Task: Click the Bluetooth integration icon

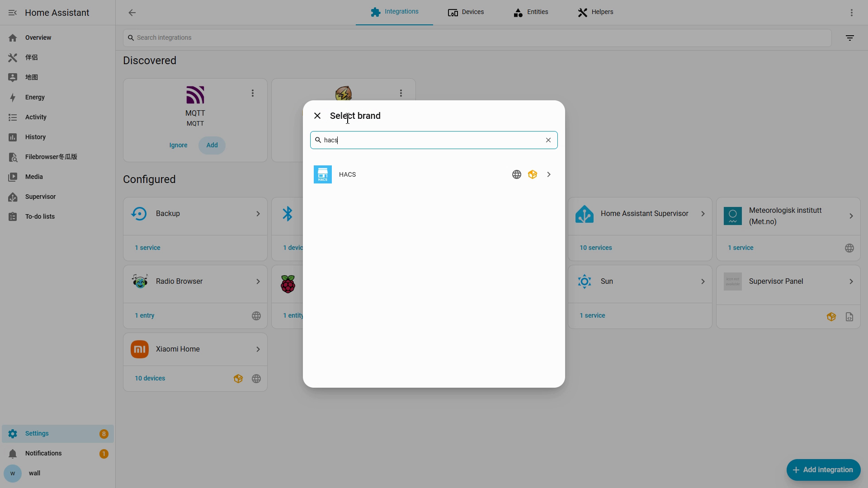Action: tap(288, 214)
